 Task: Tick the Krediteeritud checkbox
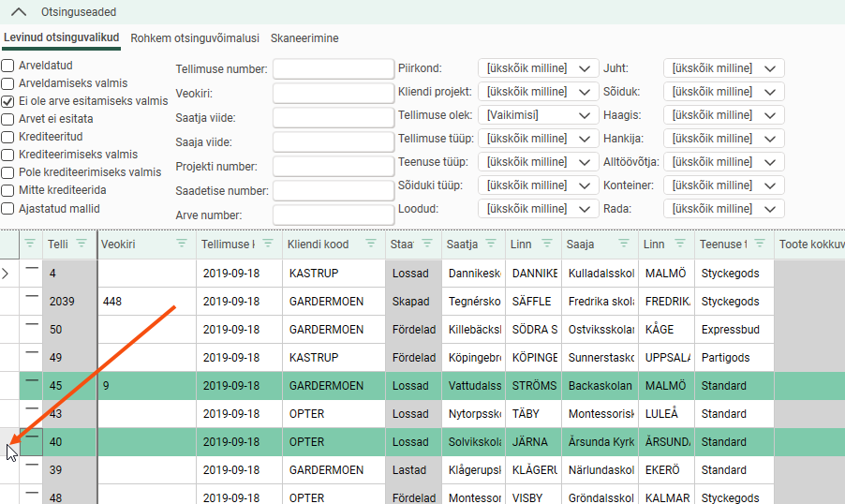7,137
